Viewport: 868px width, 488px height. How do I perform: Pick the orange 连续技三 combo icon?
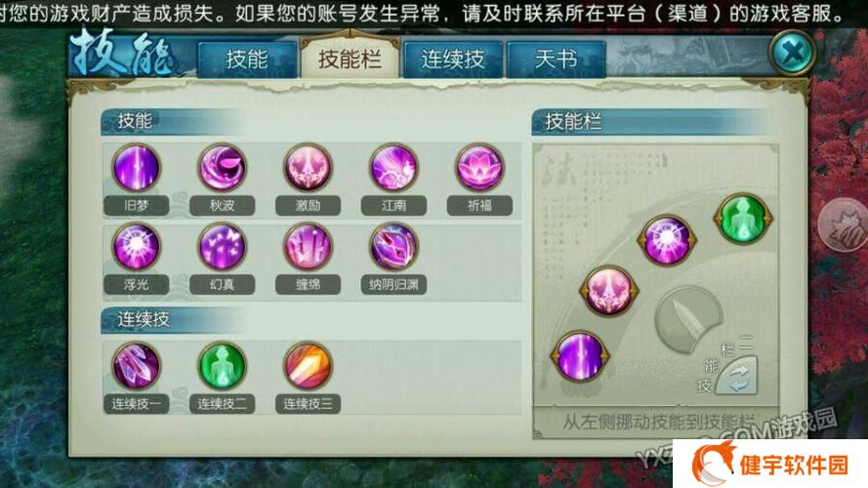(308, 366)
